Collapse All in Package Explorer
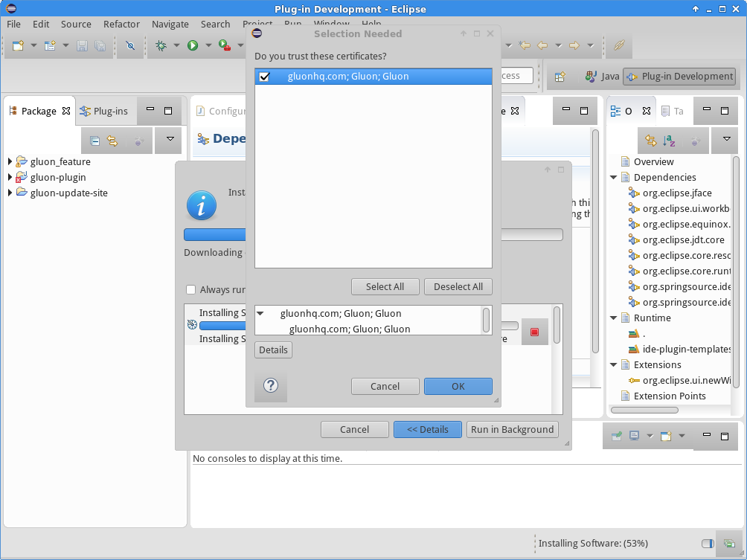The width and height of the screenshot is (747, 560). tap(94, 141)
